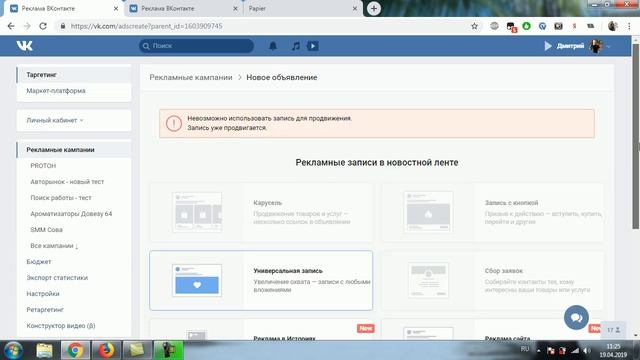
Task: Go to Бюджет section
Action: pos(39,262)
